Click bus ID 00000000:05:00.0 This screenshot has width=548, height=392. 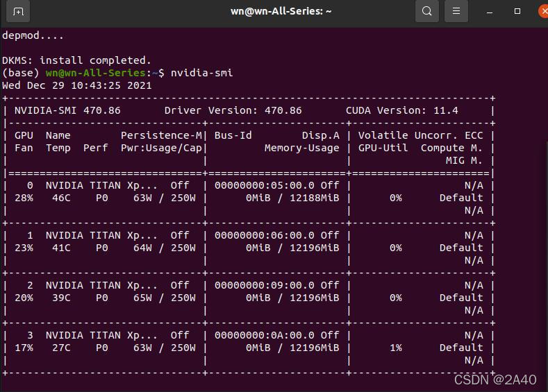click(264, 185)
